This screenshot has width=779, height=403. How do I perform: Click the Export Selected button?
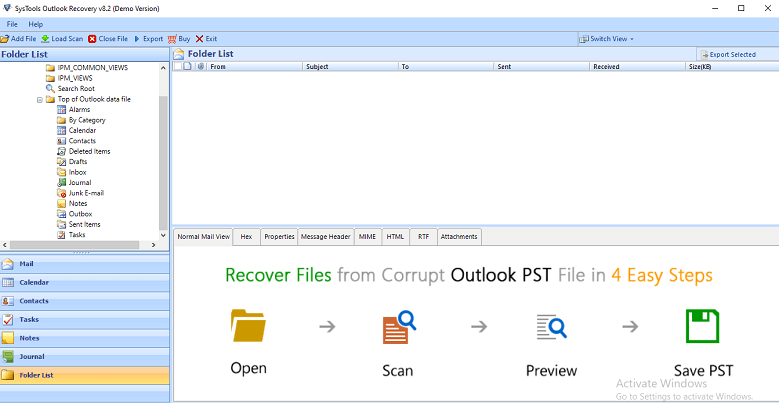click(728, 55)
